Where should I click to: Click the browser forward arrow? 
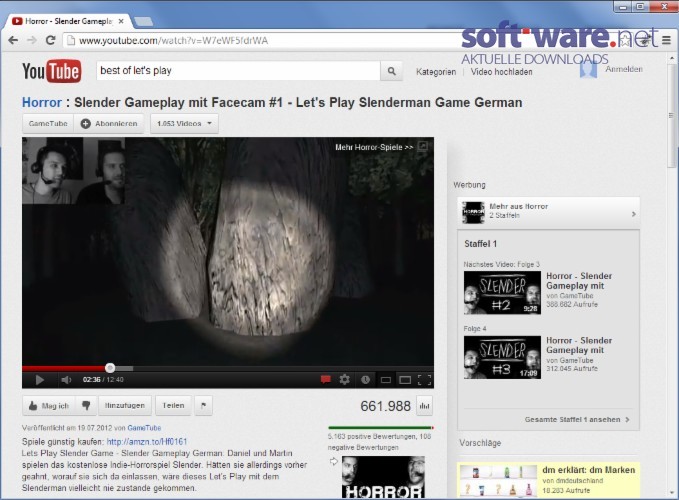pyautogui.click(x=32, y=40)
